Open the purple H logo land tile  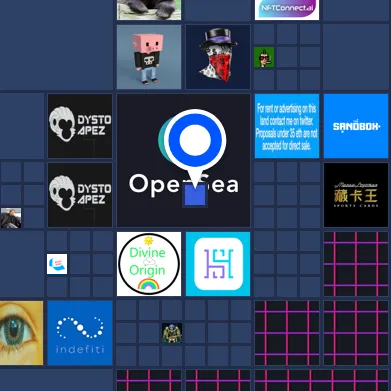pos(218,264)
